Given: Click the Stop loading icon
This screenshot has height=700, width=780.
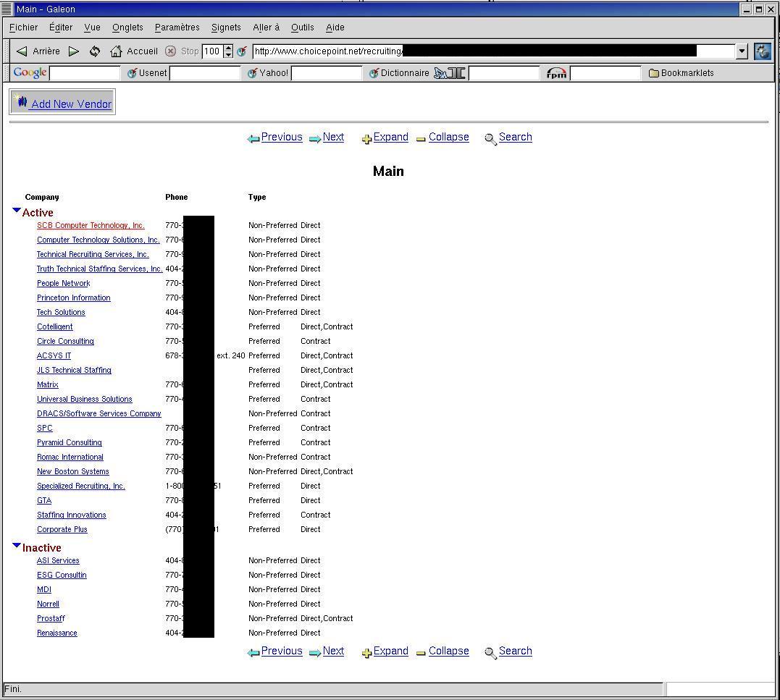Looking at the screenshot, I should (x=171, y=51).
